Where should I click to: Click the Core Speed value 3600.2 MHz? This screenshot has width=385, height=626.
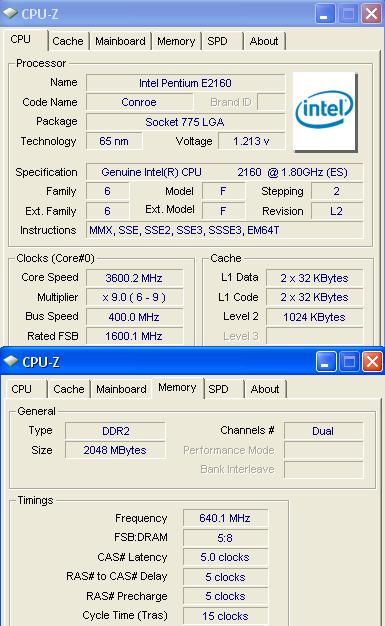tap(135, 278)
